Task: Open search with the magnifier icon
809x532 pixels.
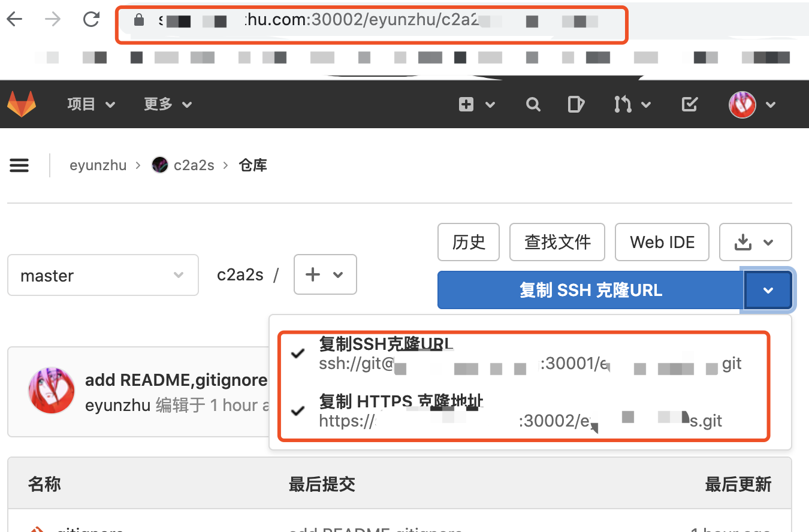Action: click(x=533, y=105)
